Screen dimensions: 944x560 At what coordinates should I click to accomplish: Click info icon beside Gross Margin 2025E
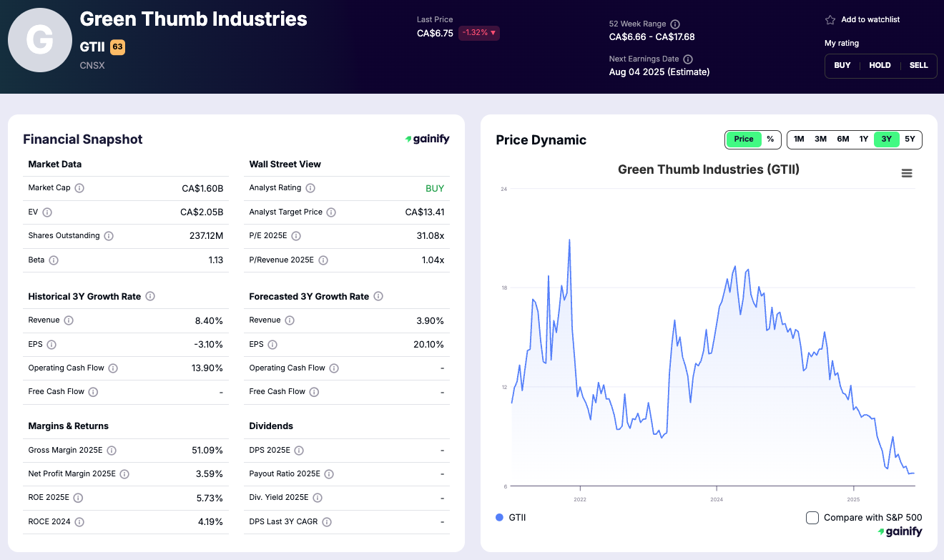pos(112,451)
